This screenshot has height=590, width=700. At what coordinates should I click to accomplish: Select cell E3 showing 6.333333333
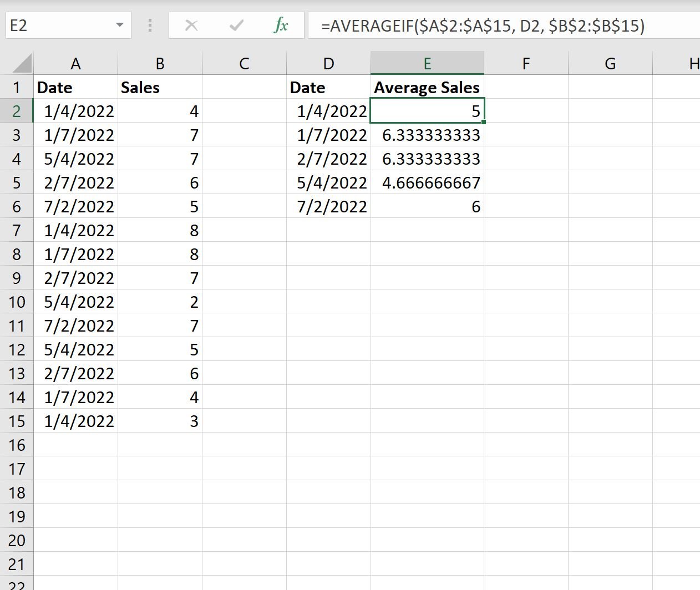[x=427, y=135]
